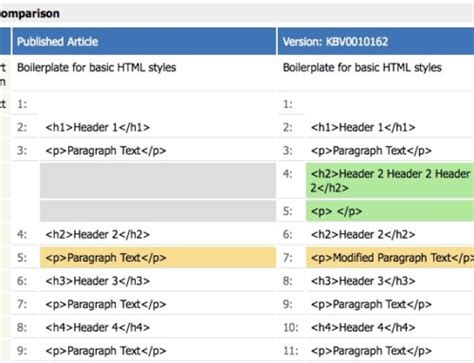Viewport: 474px width, 363px height.
Task: Click Published Article line 4 Header 2 code
Action: (98, 235)
